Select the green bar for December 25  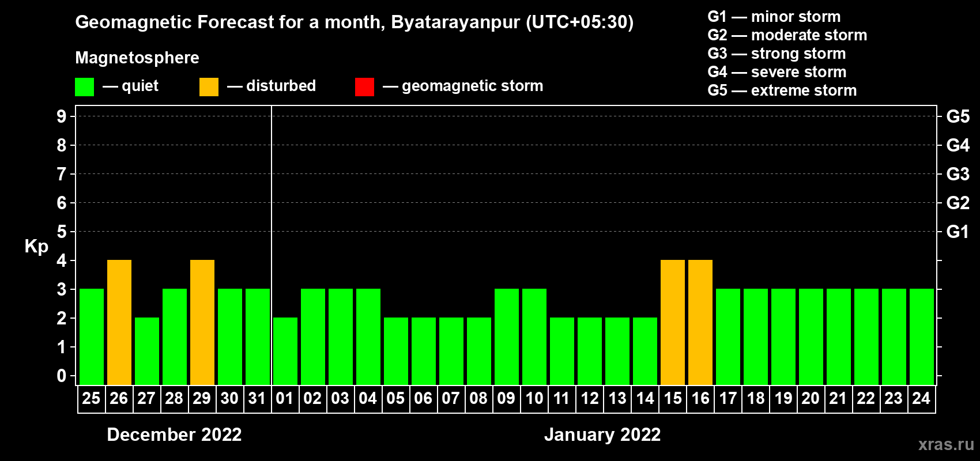(92, 337)
